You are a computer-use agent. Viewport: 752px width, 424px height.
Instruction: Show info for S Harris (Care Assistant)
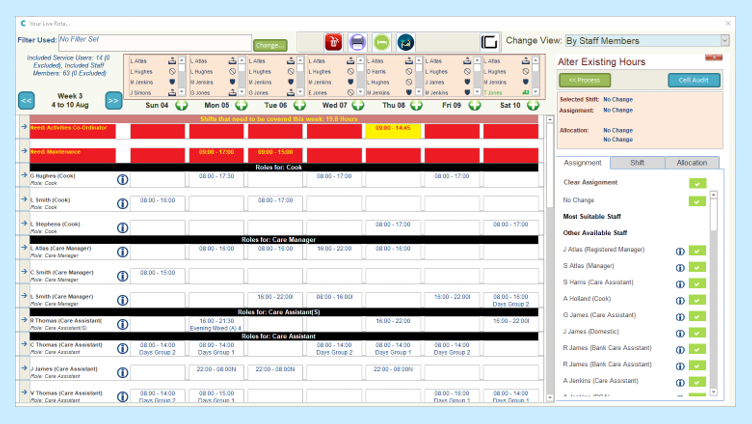[680, 284]
